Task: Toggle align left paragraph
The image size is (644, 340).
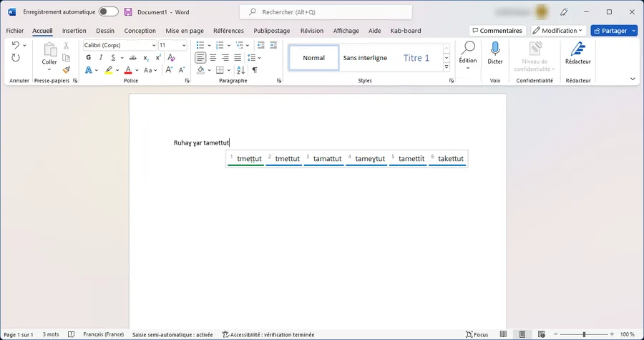Action: (200, 57)
